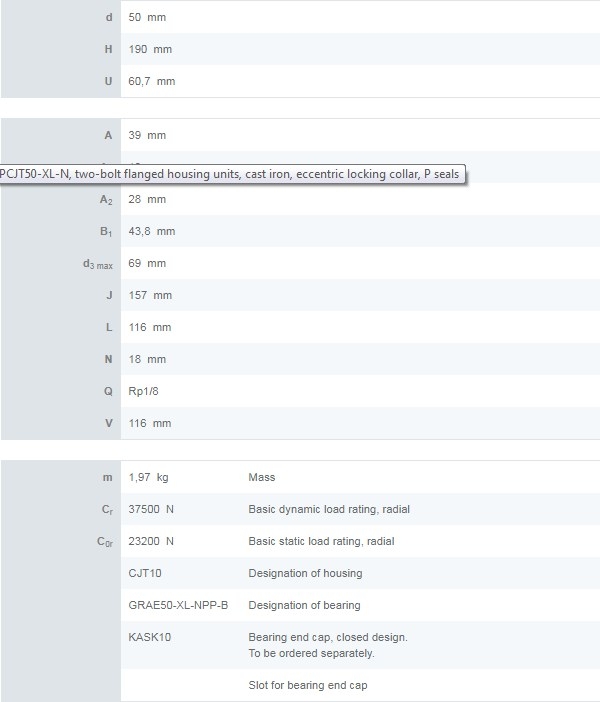Select the A2 value 28 mm
Image resolution: width=600 pixels, height=702 pixels.
point(147,199)
